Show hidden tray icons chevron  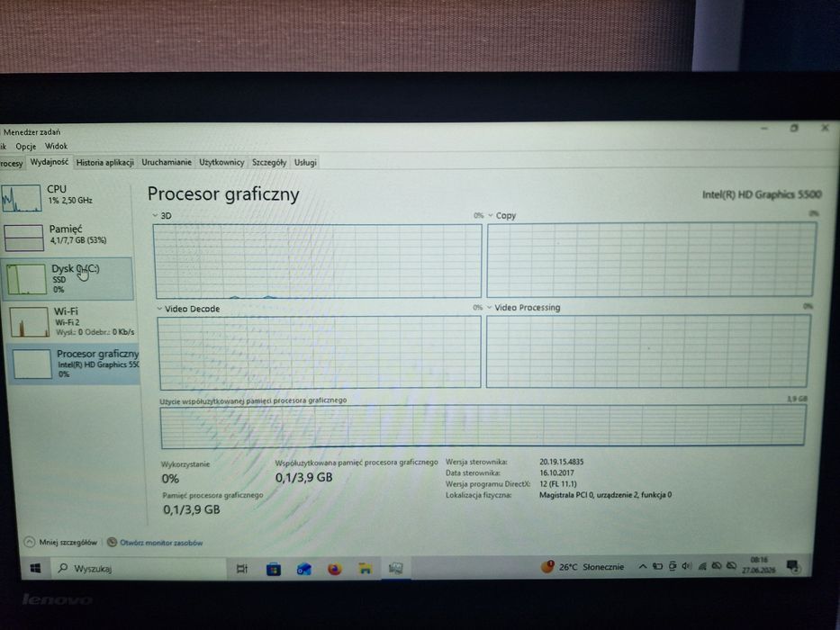click(642, 566)
